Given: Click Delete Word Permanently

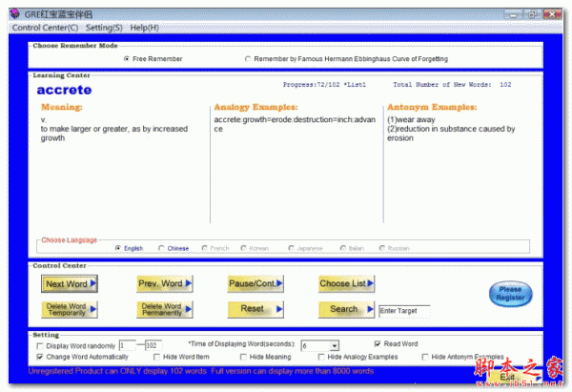Looking at the screenshot, I should coord(165,309).
